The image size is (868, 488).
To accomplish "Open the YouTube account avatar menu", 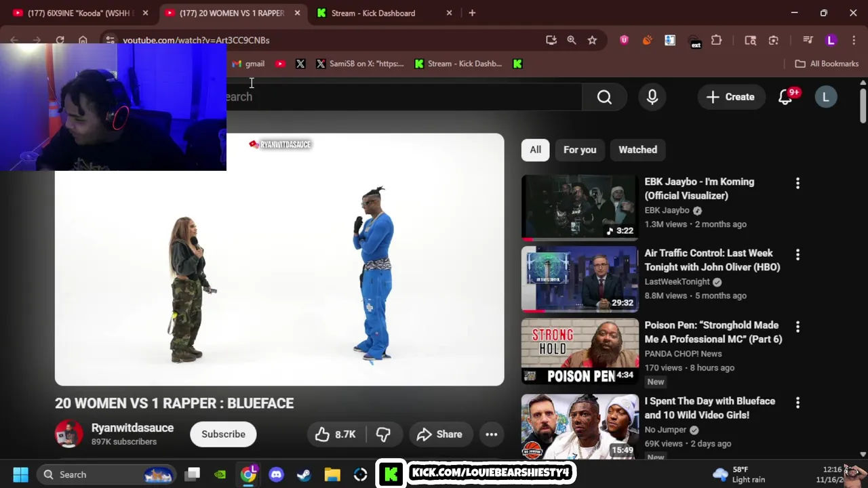I will [x=826, y=97].
